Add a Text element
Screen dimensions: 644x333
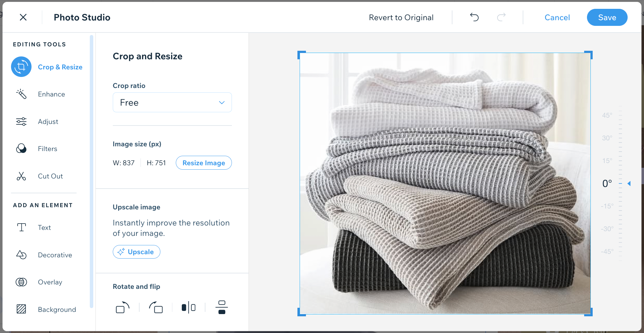(21, 227)
